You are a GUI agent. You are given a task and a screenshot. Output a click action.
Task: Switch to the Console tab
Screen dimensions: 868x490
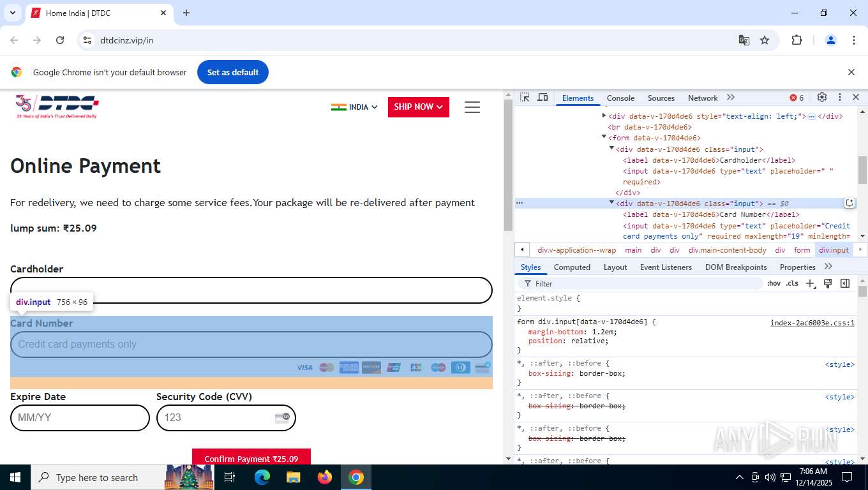pos(620,98)
